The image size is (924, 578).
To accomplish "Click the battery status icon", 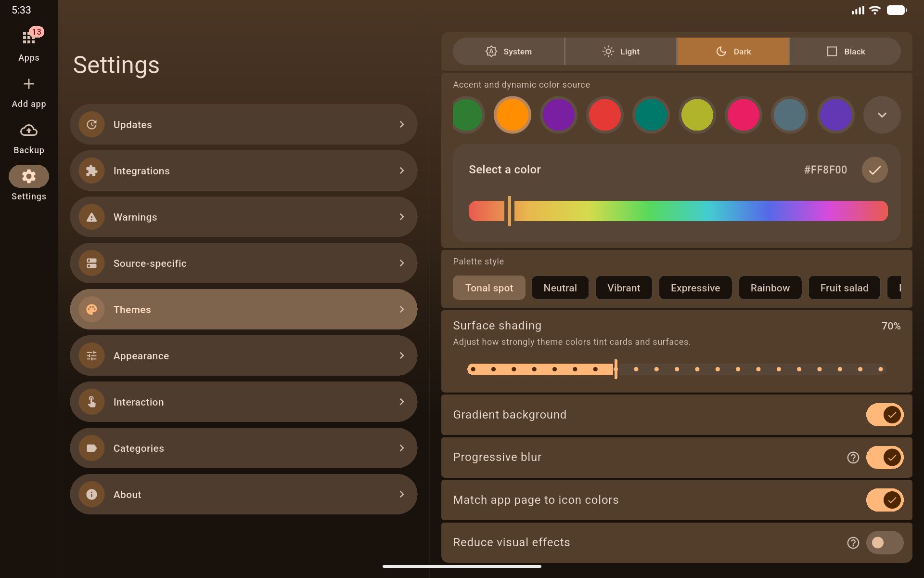I will 897,10.
